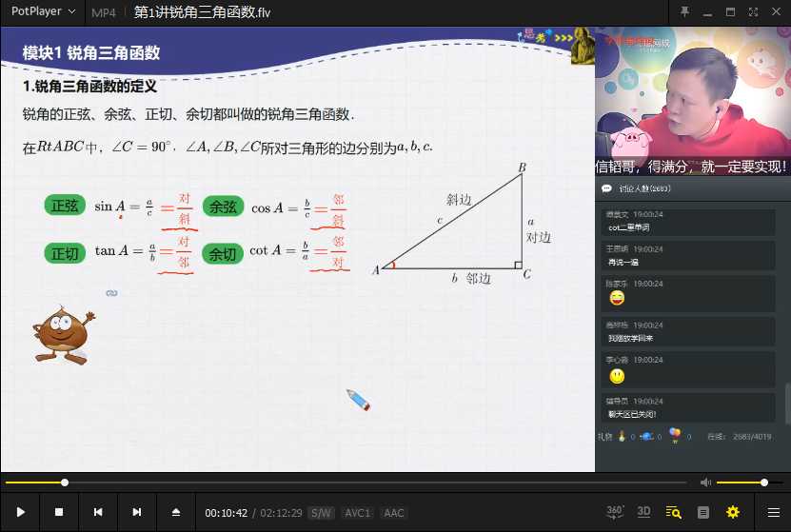Select the MP4 format tab in title bar
This screenshot has width=791, height=532.
pos(103,11)
